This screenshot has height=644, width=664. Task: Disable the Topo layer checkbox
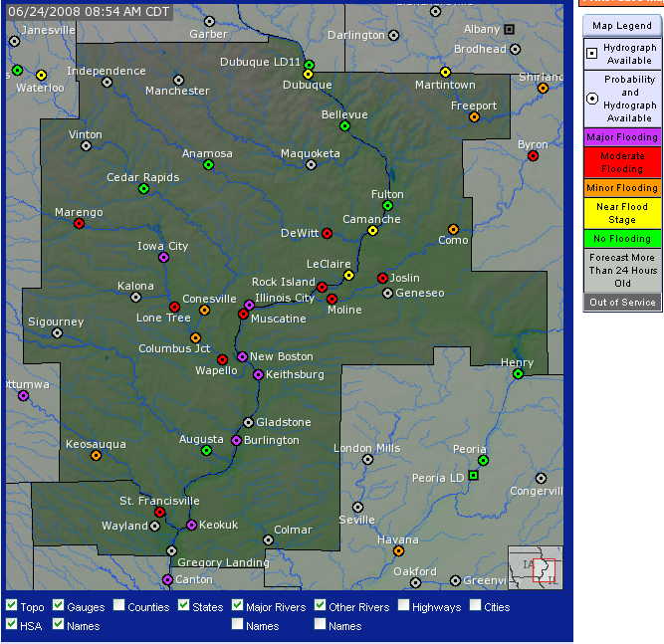11,605
